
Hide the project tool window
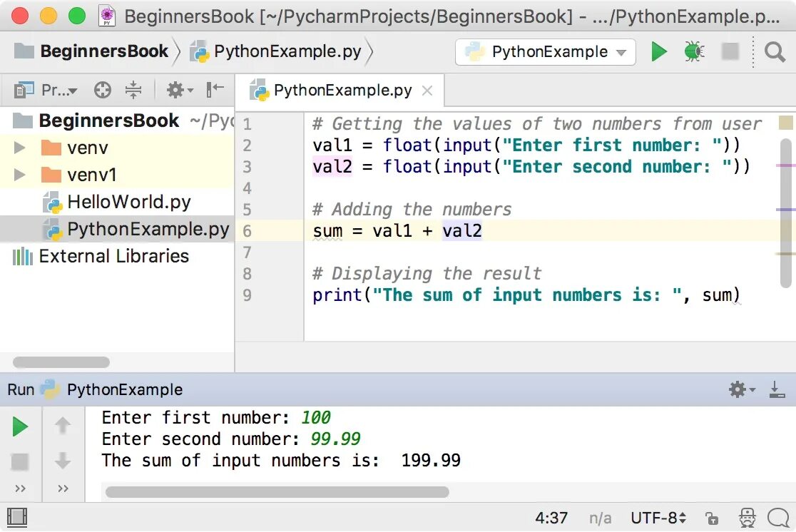click(x=215, y=90)
